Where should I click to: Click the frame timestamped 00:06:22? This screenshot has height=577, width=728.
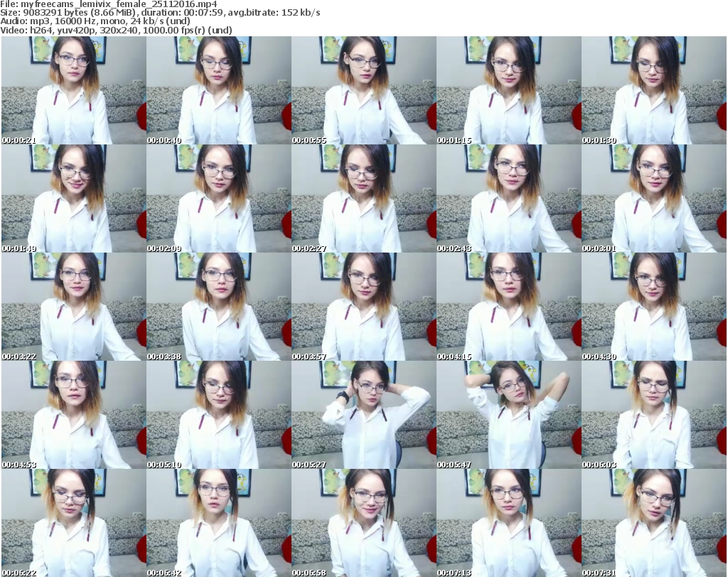(74, 523)
